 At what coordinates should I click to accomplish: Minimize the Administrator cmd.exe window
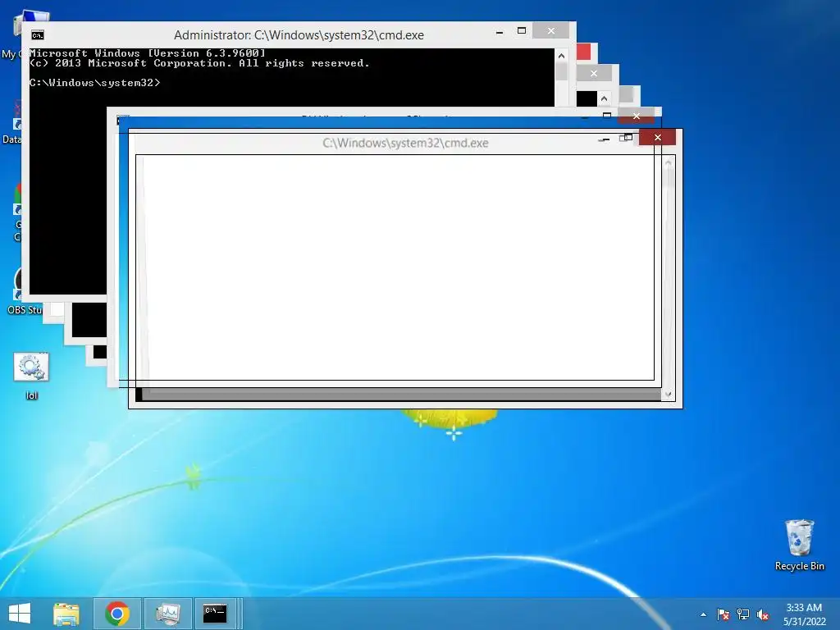click(500, 32)
